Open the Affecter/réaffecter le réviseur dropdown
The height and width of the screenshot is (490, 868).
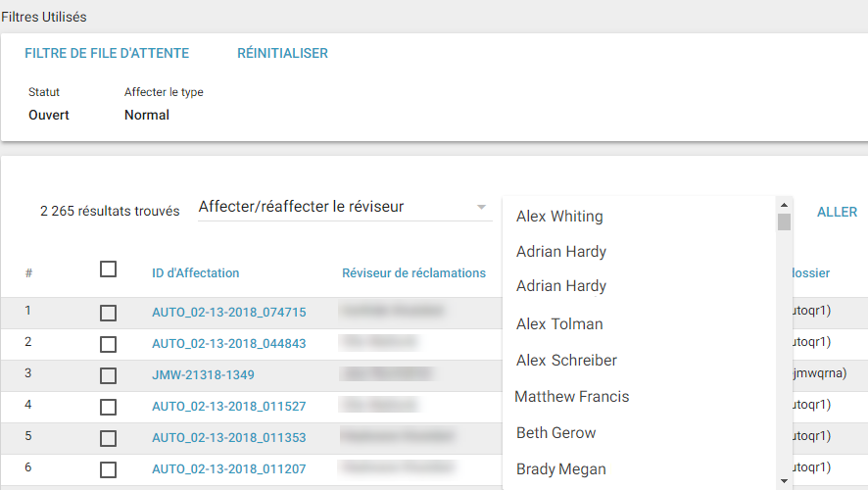coord(343,208)
